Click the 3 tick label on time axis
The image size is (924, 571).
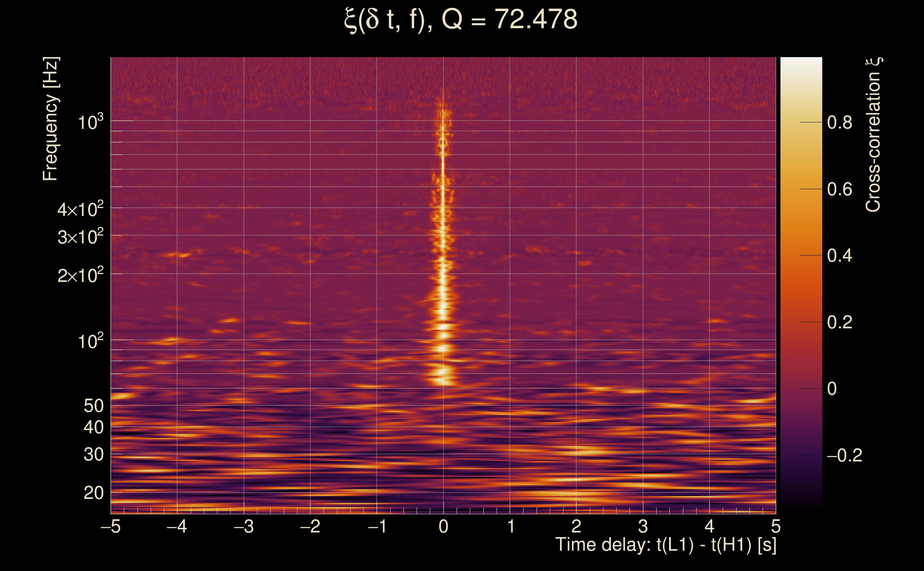(643, 526)
